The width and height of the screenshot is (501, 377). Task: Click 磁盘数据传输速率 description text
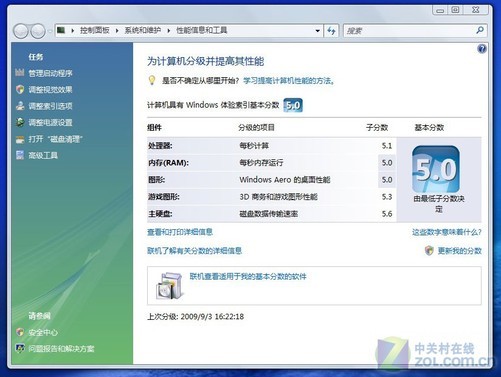tap(269, 214)
